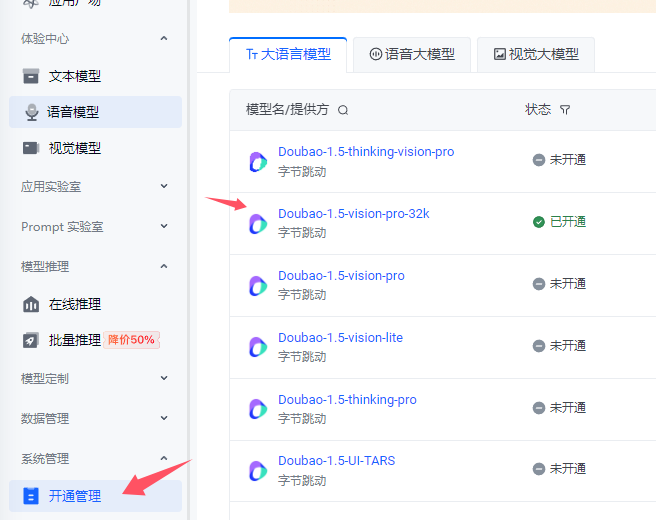Open the Doubao-1.5-vision-lite model link
This screenshot has width=656, height=520.
click(340, 338)
